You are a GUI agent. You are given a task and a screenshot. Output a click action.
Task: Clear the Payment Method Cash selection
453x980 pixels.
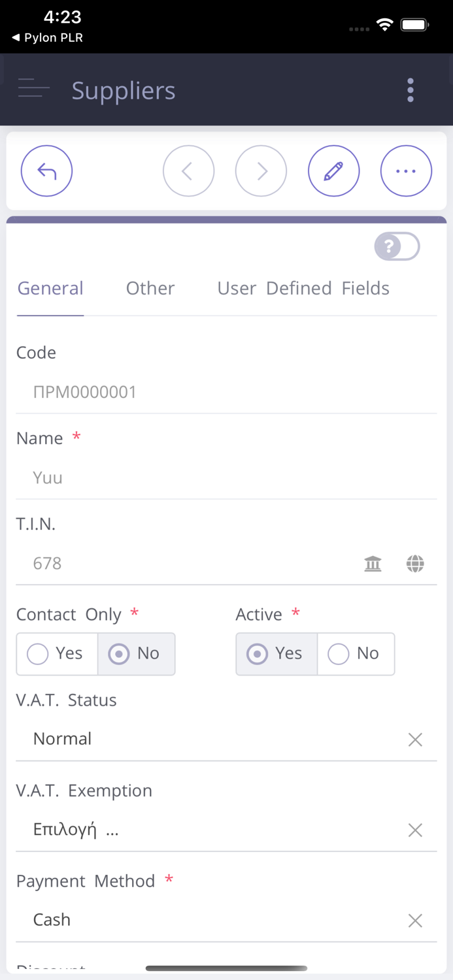pos(415,921)
